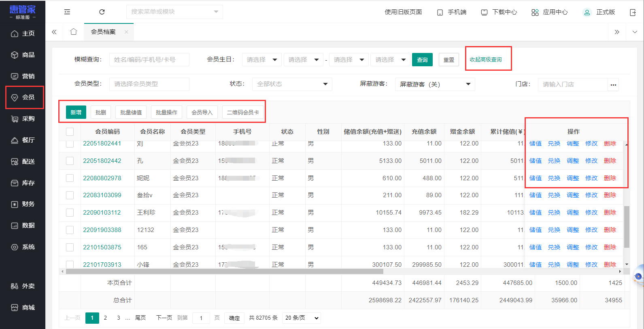644x329 pixels.
Task: Open 下载中心 download center
Action: (x=499, y=12)
